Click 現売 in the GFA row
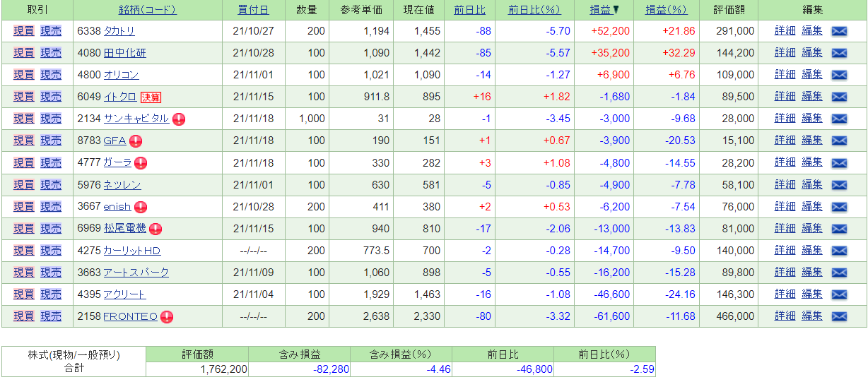The width and height of the screenshot is (868, 382). [x=51, y=141]
